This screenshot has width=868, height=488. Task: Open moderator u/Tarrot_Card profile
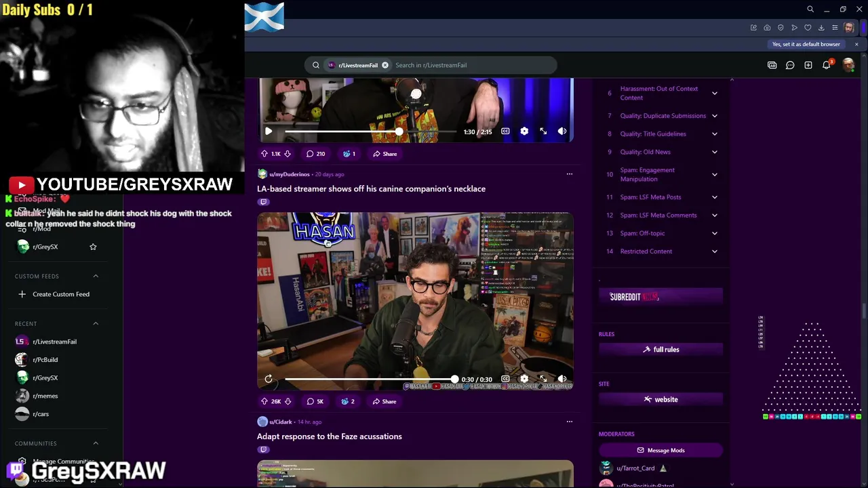click(x=635, y=468)
